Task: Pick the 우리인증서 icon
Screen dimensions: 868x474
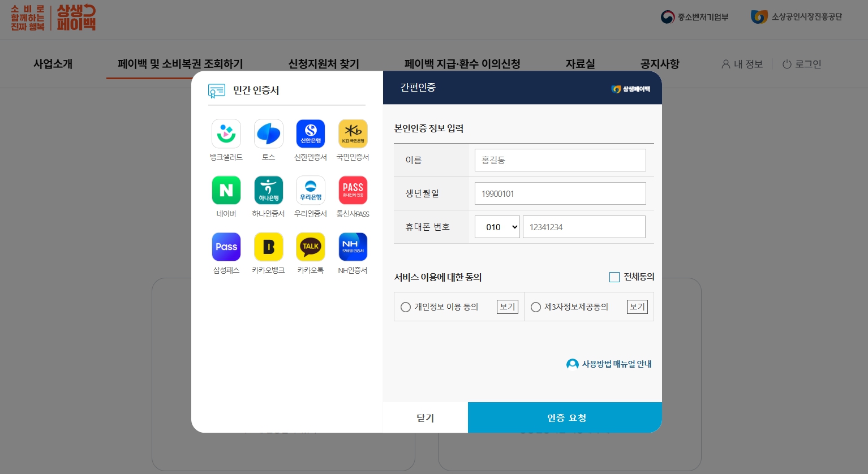Action: coord(311,190)
